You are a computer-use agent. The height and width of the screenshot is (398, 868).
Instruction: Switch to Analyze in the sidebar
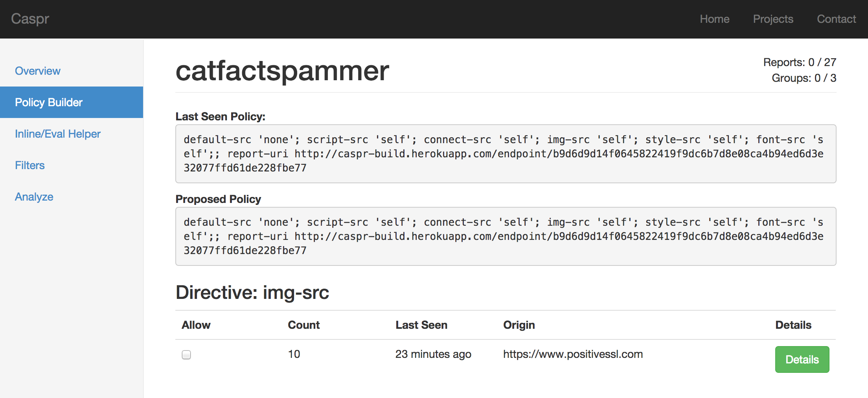[x=72, y=197]
